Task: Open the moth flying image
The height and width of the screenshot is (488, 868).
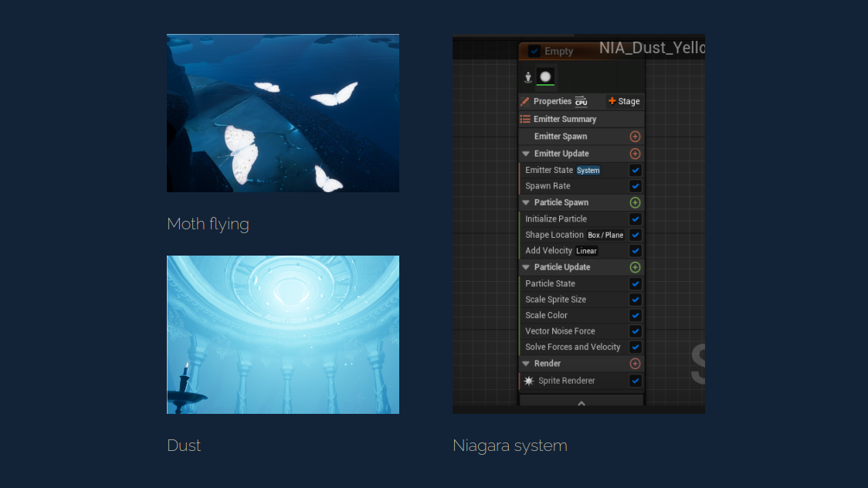Action: click(x=283, y=114)
